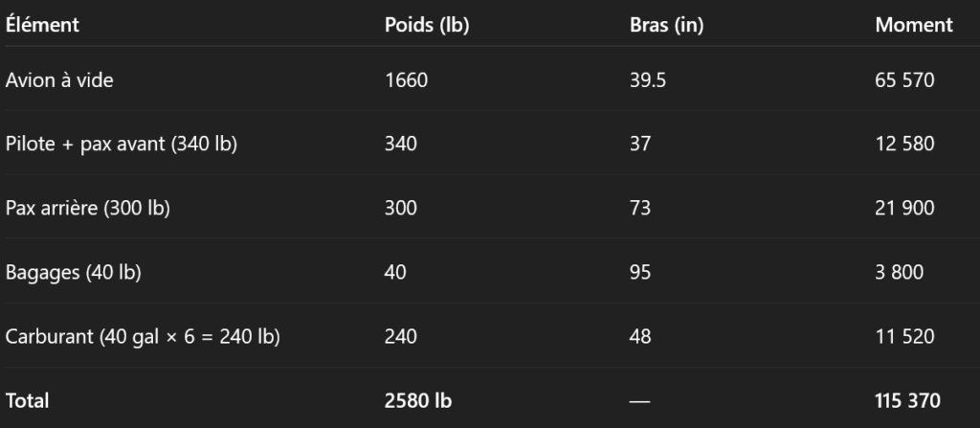The image size is (980, 428).
Task: Select the Pax arrière (300 lb) label
Action: (88, 208)
